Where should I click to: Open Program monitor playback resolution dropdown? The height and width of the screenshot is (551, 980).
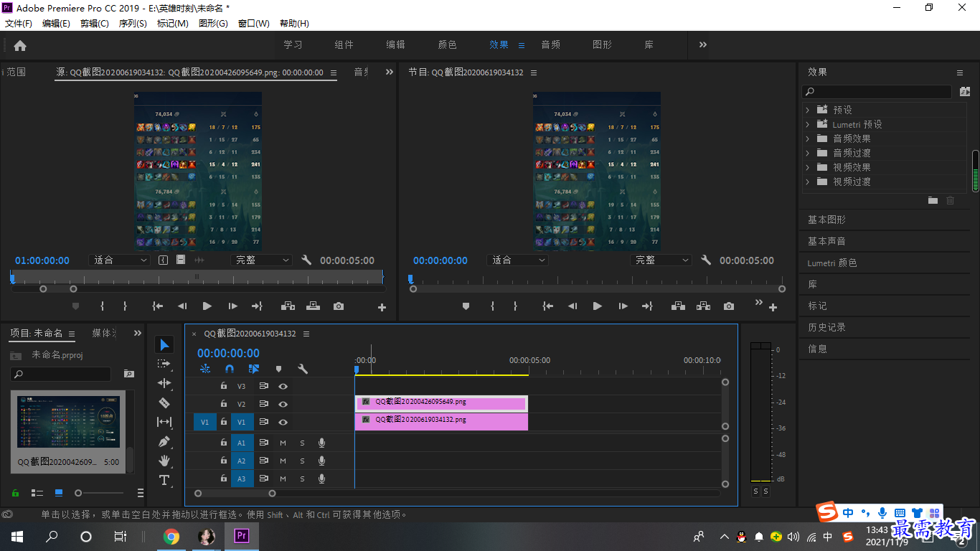tap(661, 260)
